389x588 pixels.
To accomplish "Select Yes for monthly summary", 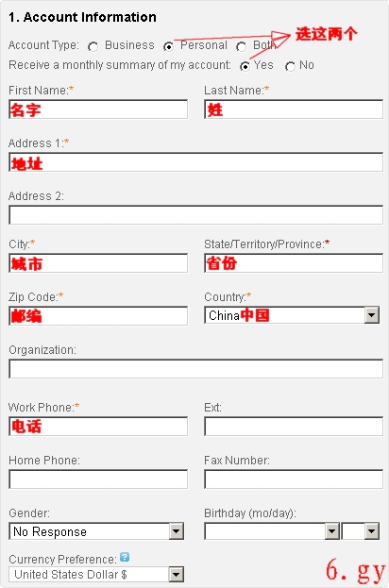I will pos(245,66).
